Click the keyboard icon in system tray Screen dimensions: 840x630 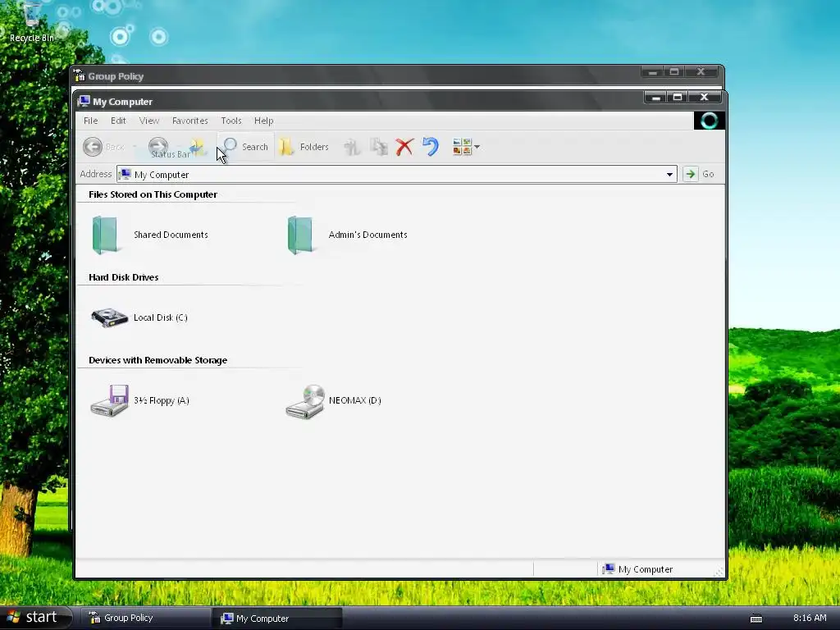point(756,619)
